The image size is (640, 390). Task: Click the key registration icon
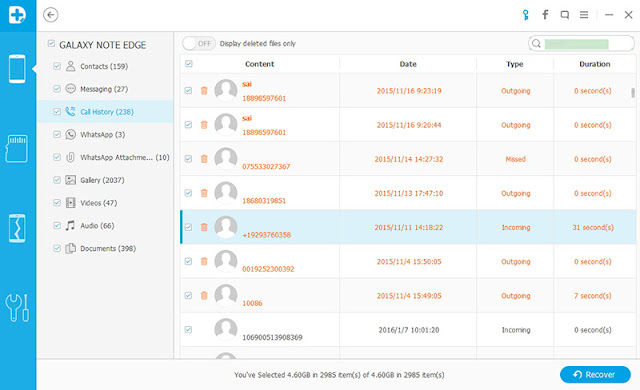pyautogui.click(x=526, y=15)
